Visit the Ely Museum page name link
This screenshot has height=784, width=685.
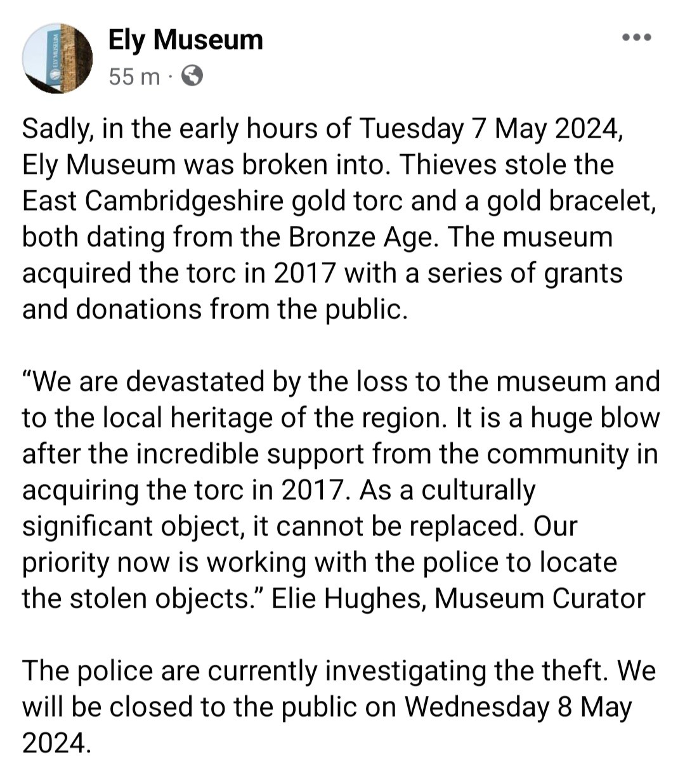(x=185, y=39)
